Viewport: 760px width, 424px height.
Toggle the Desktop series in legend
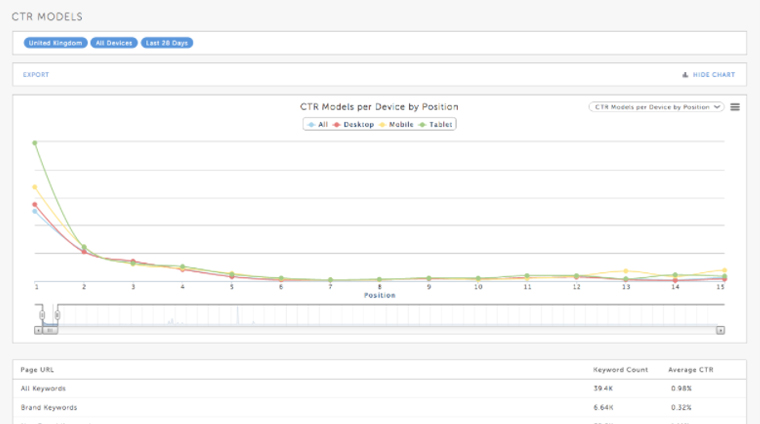pos(355,124)
